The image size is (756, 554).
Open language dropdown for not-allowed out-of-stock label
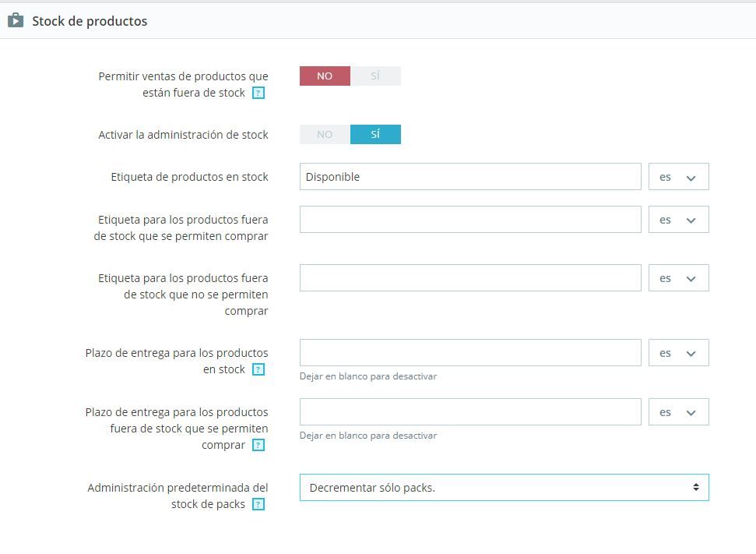[678, 278]
